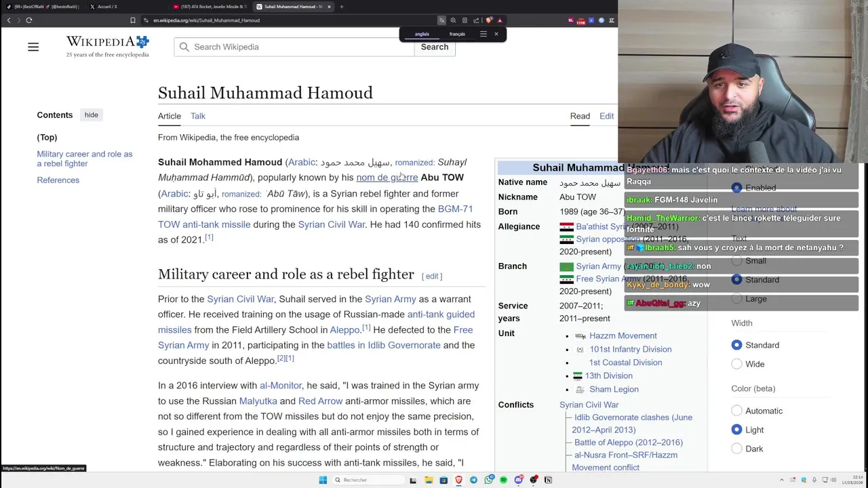Open the Battle of Aleppo (2012–2016) link
The height and width of the screenshot is (488, 868).
(628, 443)
